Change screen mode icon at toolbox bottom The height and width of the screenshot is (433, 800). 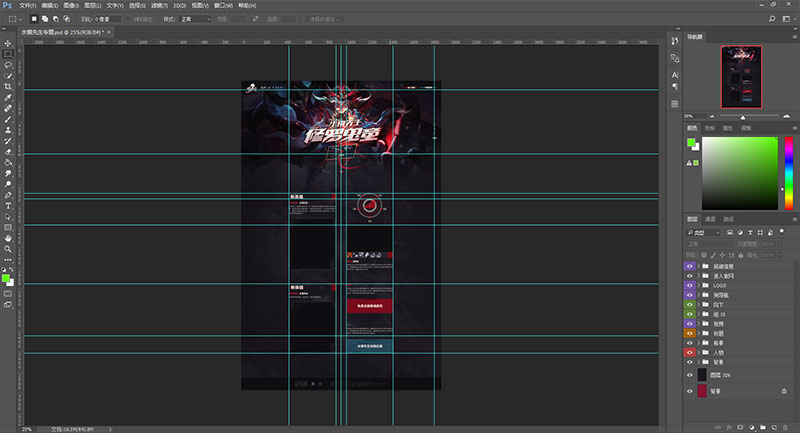click(8, 304)
